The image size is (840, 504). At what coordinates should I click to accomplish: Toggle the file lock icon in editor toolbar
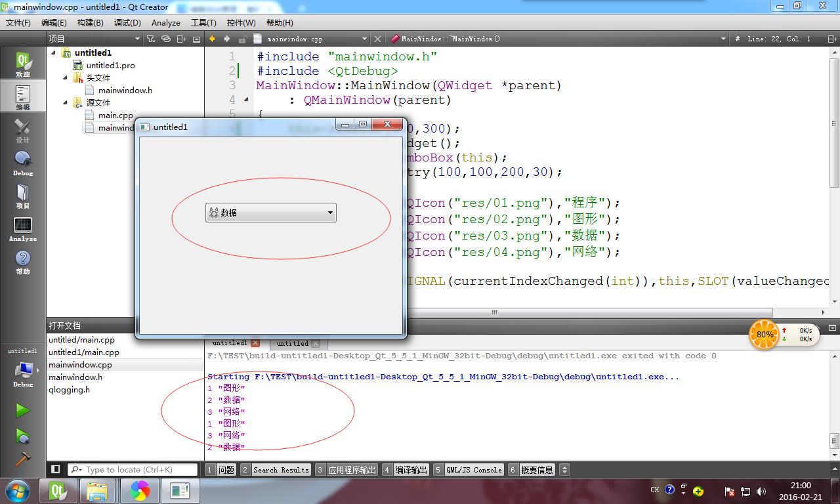tap(243, 39)
